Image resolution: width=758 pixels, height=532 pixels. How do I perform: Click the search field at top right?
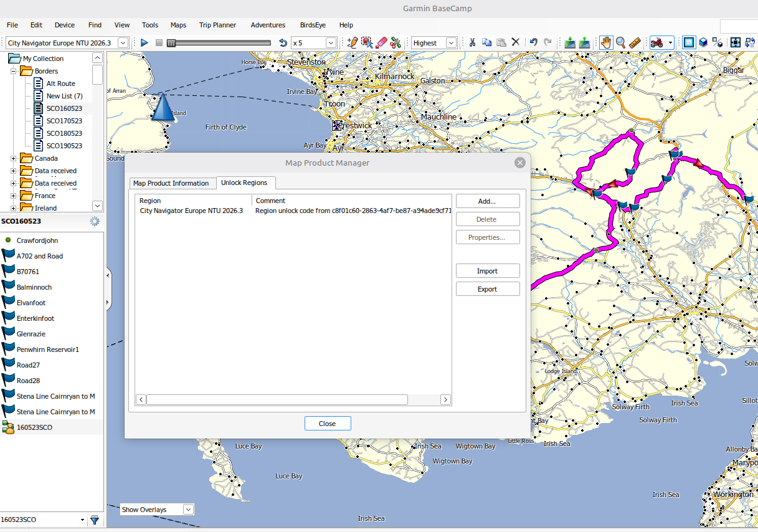[739, 26]
